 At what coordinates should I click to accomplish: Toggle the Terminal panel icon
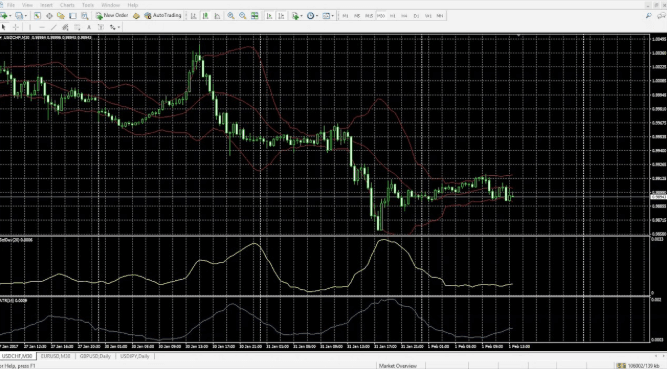[73, 16]
